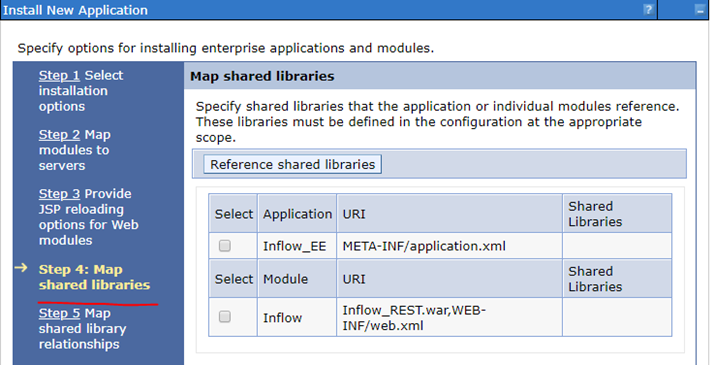Collapse the Install New Application portlet icon

click(x=700, y=10)
